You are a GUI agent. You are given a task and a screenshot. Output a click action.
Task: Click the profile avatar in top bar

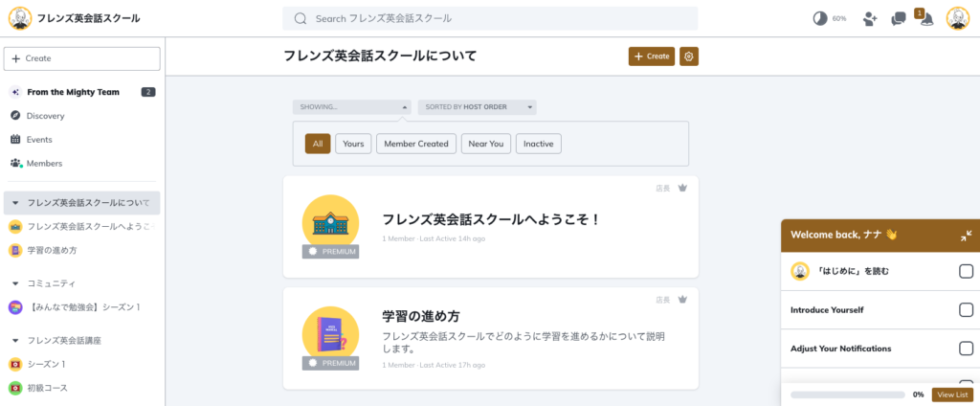[x=957, y=18]
